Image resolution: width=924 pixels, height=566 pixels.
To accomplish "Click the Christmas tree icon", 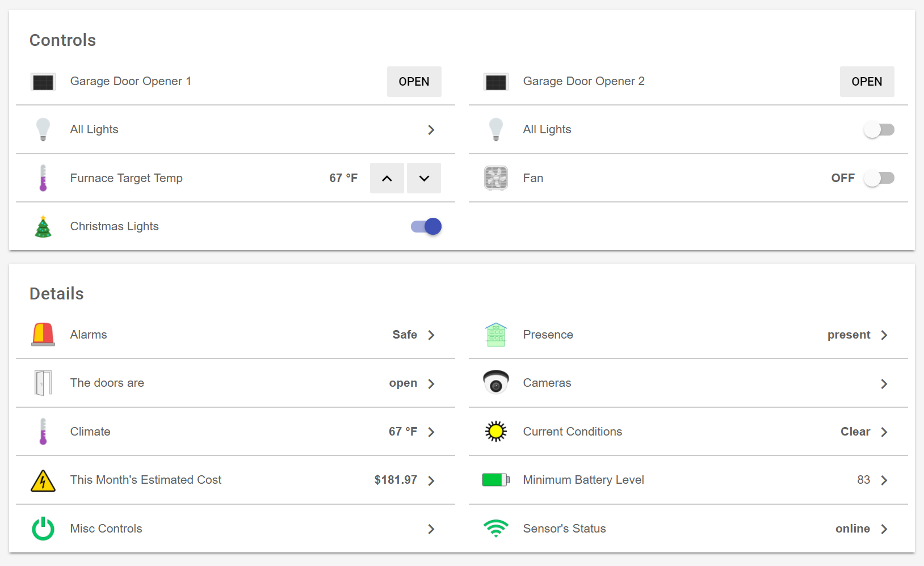I will [43, 227].
